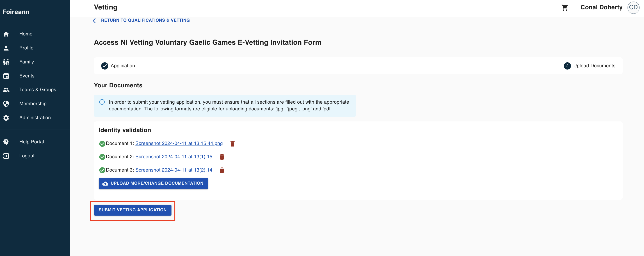Click the completed Application step checkmark
Viewport: 644px width, 256px height.
click(105, 66)
